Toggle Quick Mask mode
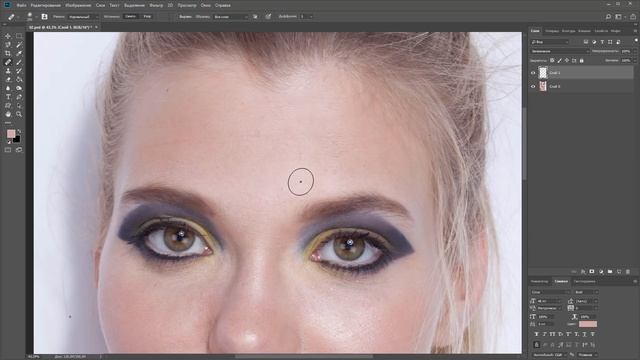 [8, 150]
